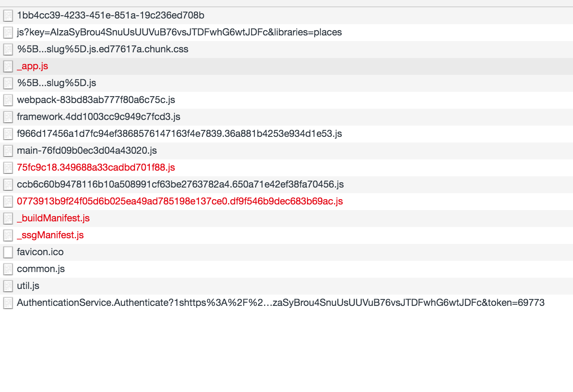Open the f966d17456a1d7fc94ef...js request

click(286, 134)
